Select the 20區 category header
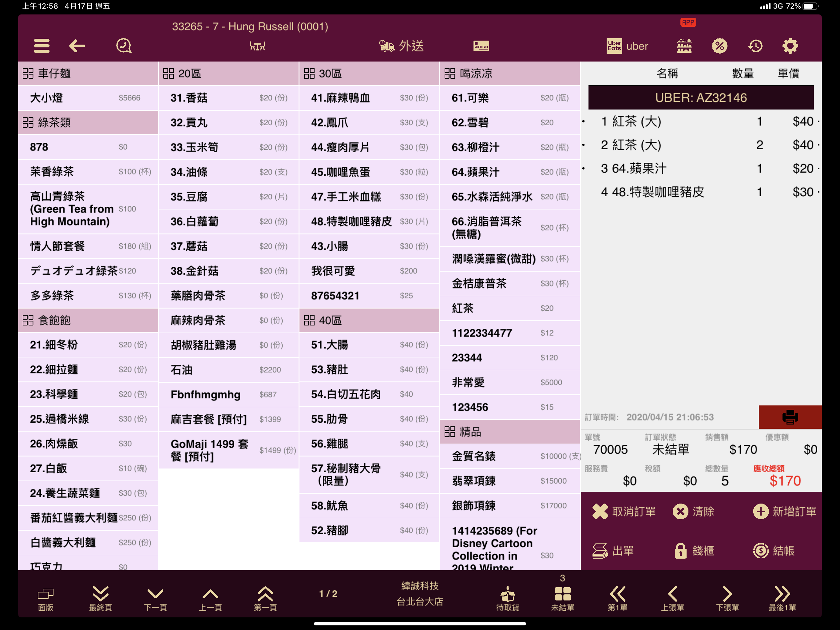 click(229, 73)
